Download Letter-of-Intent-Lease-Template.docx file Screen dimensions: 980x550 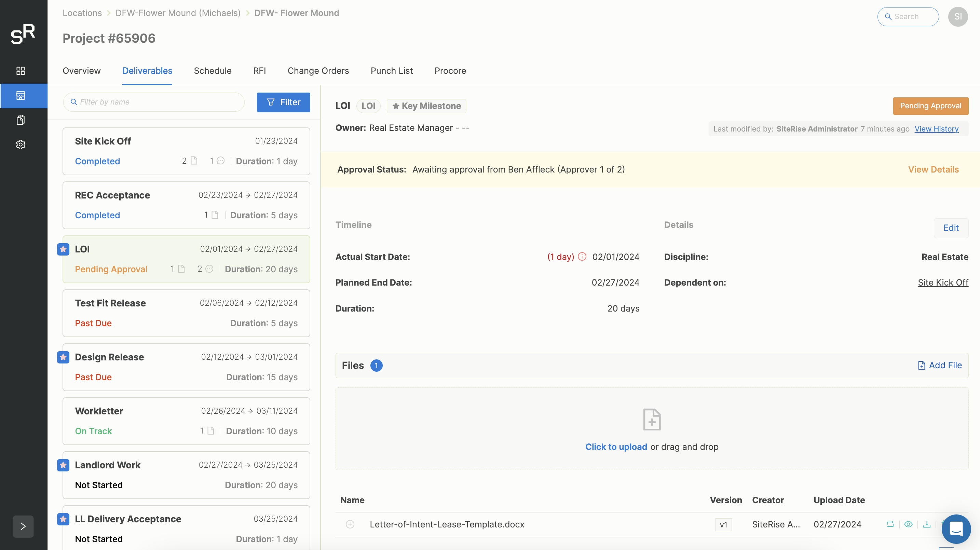pos(927,524)
